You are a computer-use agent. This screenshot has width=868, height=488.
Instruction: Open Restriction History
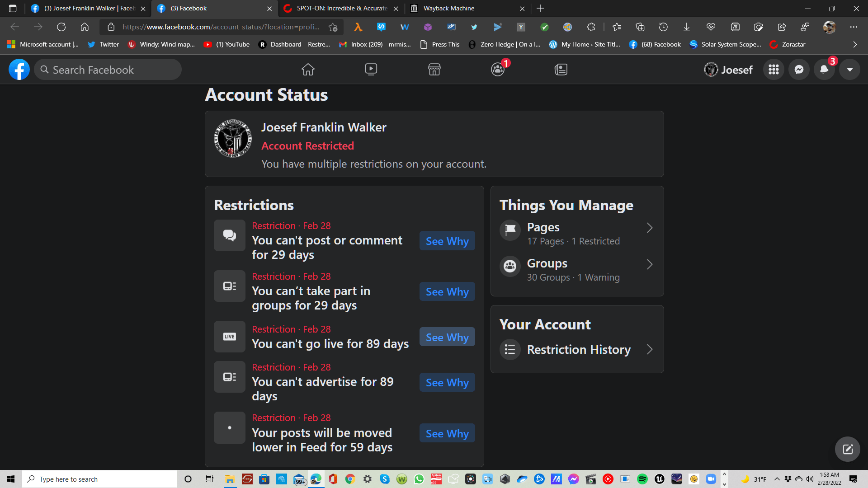tap(578, 350)
